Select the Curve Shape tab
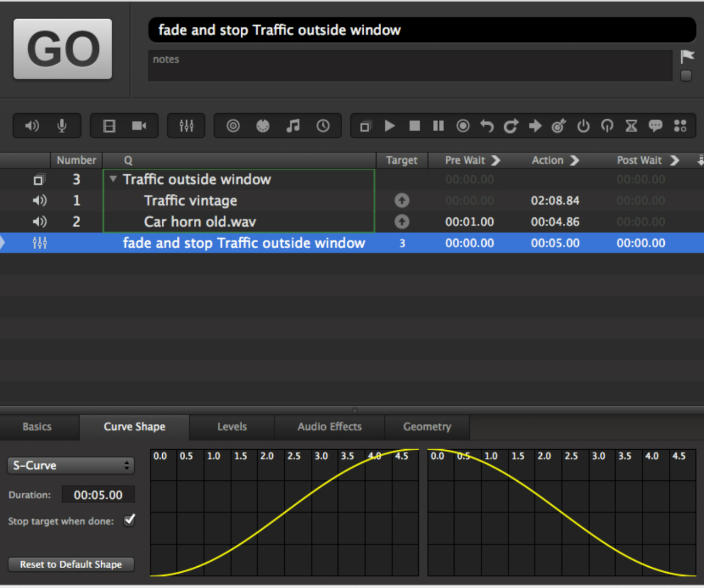The height and width of the screenshot is (588, 704). point(134,427)
